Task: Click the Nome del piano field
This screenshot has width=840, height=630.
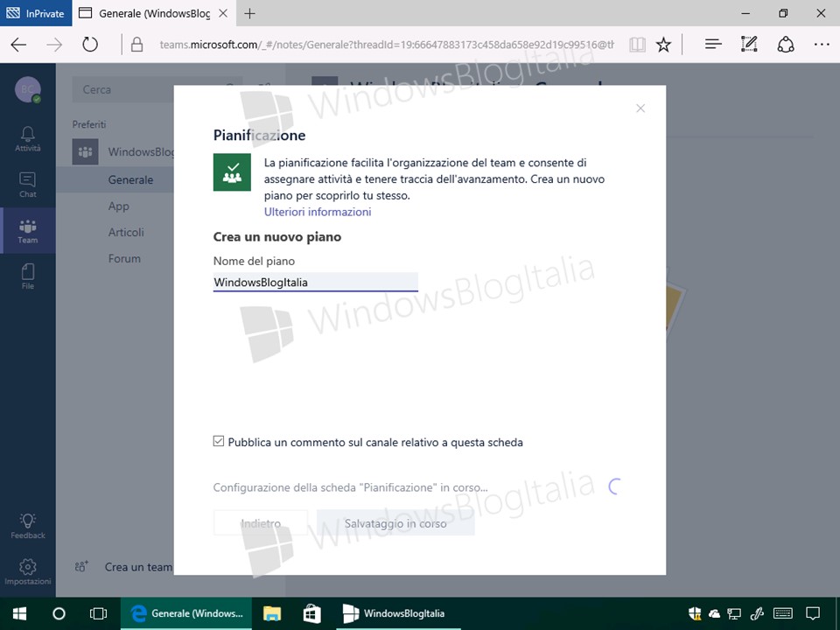Action: [316, 283]
